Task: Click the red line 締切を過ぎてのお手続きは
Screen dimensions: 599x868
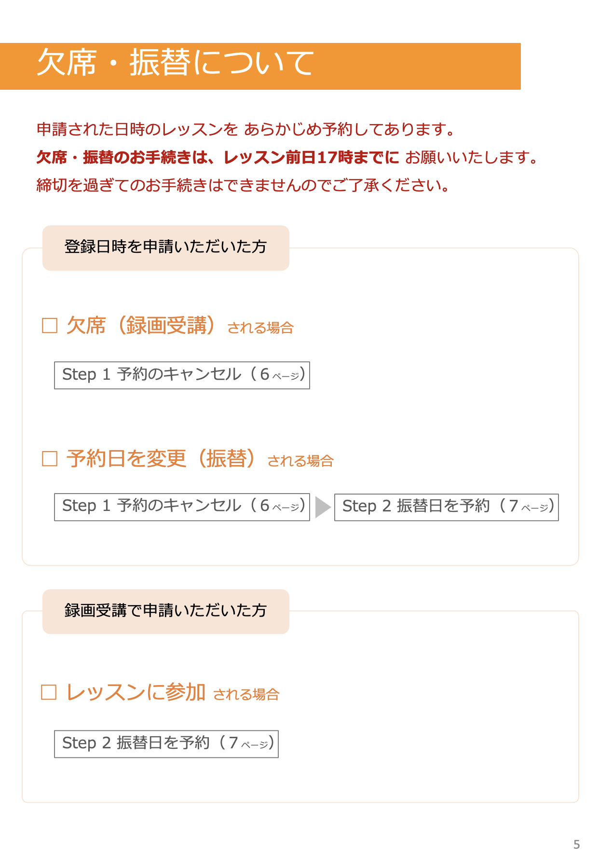Action: pyautogui.click(x=244, y=185)
